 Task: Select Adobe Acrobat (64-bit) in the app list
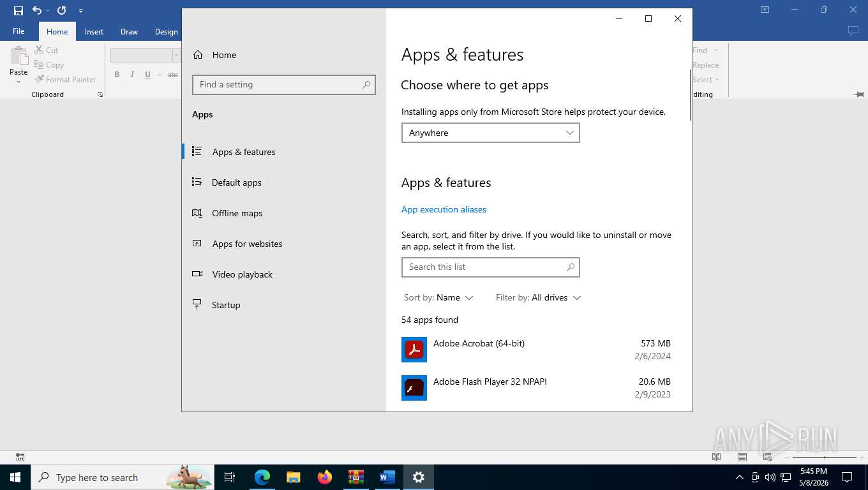point(536,350)
